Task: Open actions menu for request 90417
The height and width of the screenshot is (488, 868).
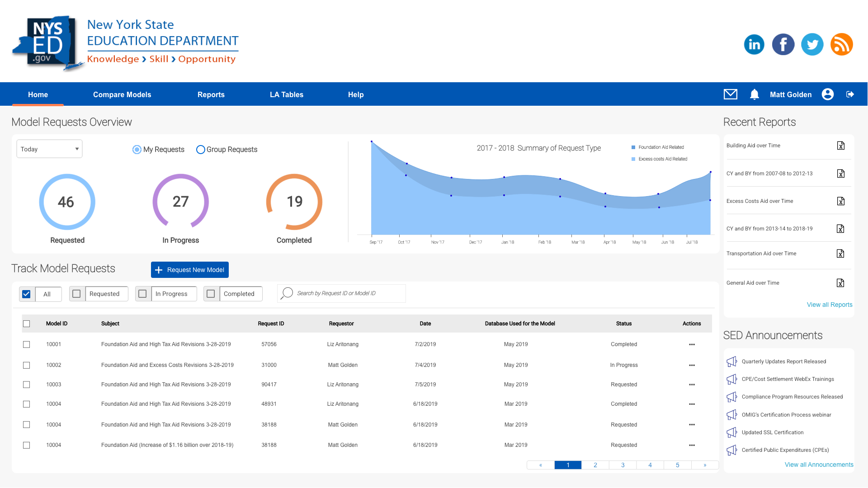Action: (x=692, y=385)
